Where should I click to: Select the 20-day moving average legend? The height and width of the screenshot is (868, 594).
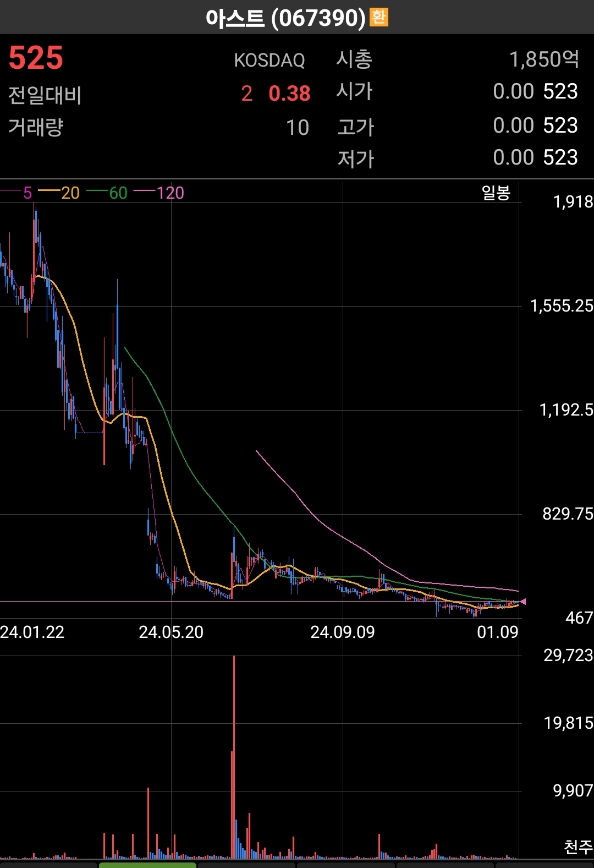(59, 193)
